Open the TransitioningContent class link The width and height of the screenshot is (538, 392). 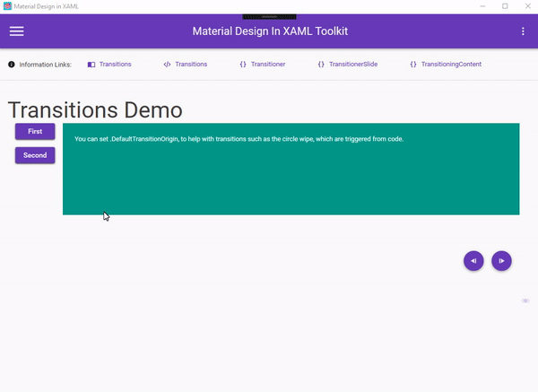(x=446, y=65)
